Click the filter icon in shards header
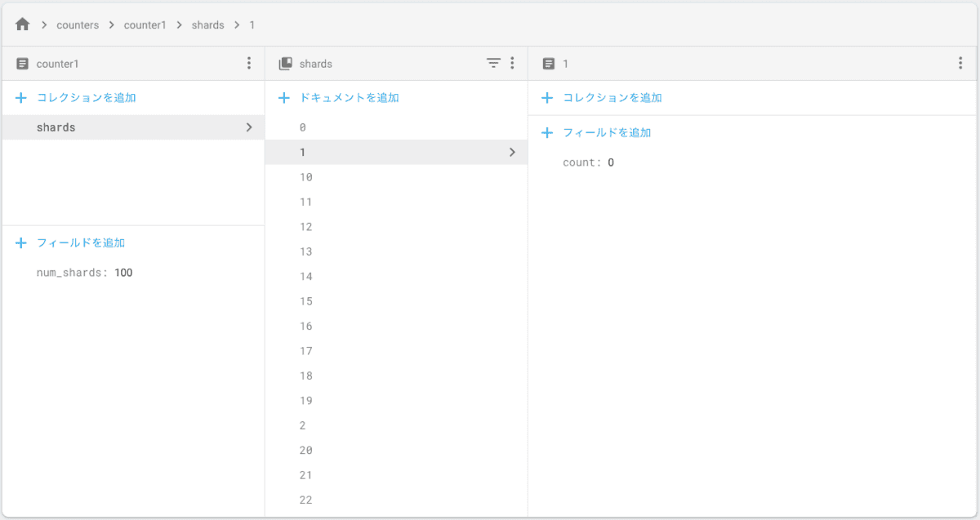The width and height of the screenshot is (980, 520). pyautogui.click(x=493, y=63)
